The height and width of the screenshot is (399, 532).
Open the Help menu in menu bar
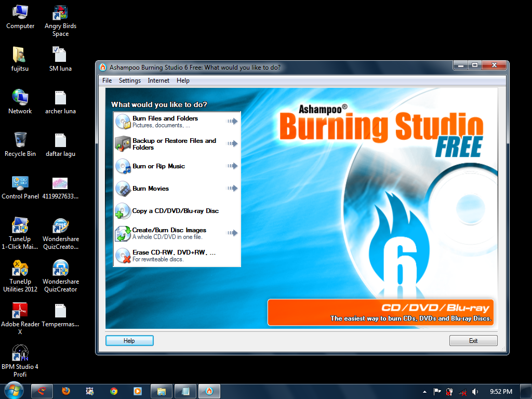183,81
